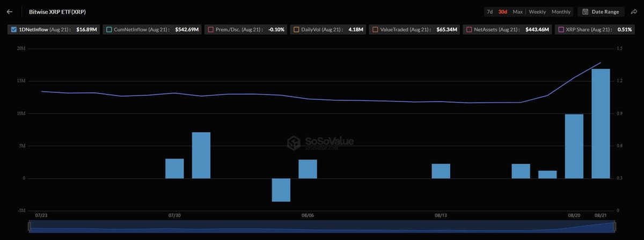
Task: Select the Max time range
Action: 517,11
